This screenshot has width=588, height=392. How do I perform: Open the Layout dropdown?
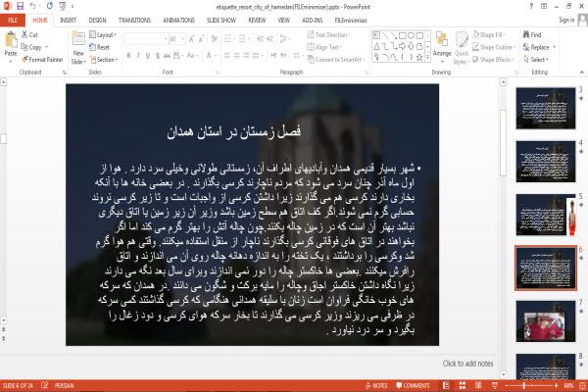103,34
